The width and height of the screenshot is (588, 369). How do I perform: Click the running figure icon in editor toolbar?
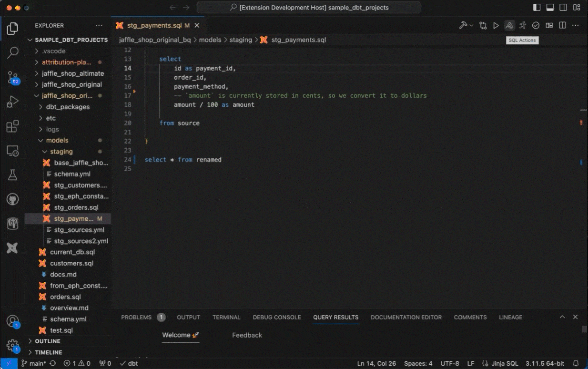point(523,25)
